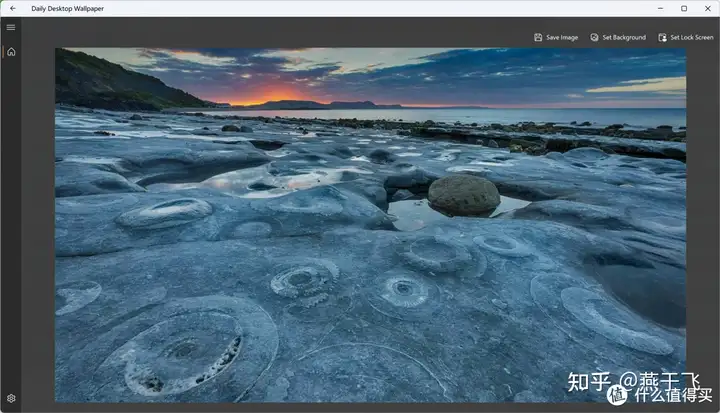The image size is (720, 413).
Task: Click the daily wallpaper coastline image
Action: coord(371,225)
